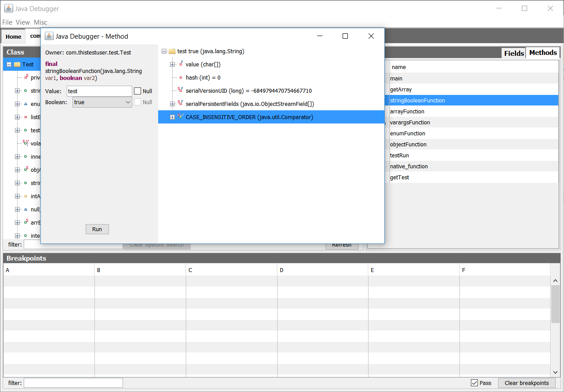Viewport: 564px width, 392px height.
Task: Expand the 'enu' field node in Class tree
Action: [17, 104]
